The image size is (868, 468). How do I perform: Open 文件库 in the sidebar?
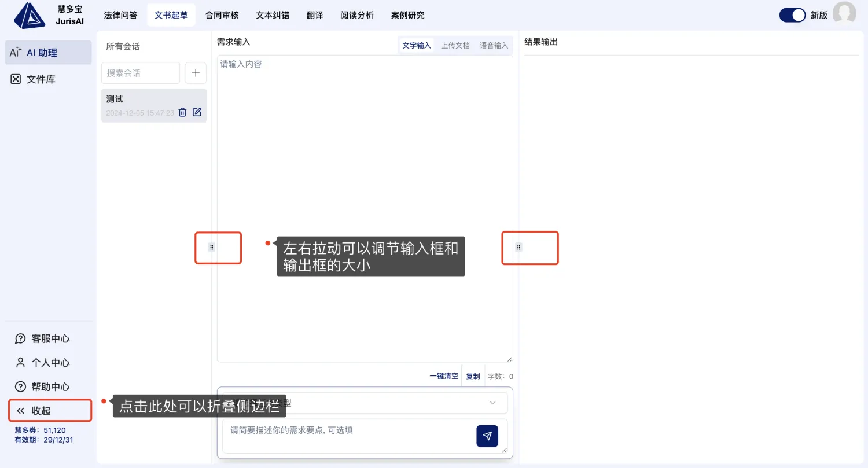[x=41, y=79]
